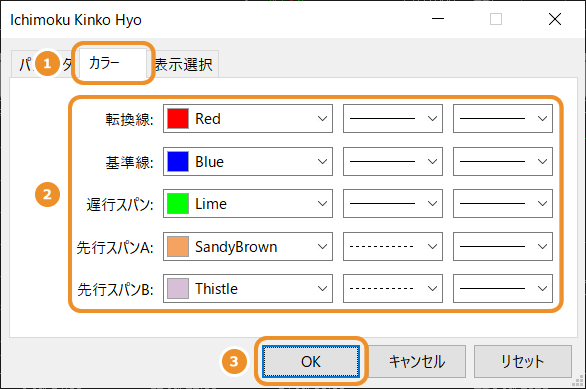Confirm settings with the OK button
586x389 pixels.
311,361
